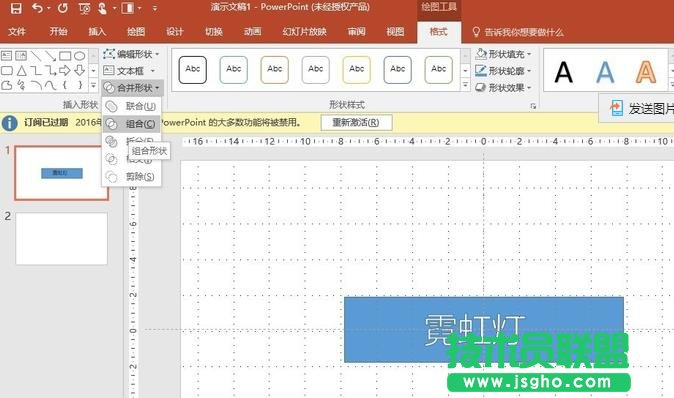The width and height of the screenshot is (674, 398).
Task: Apply the second Abc shape style preset
Action: 233,69
